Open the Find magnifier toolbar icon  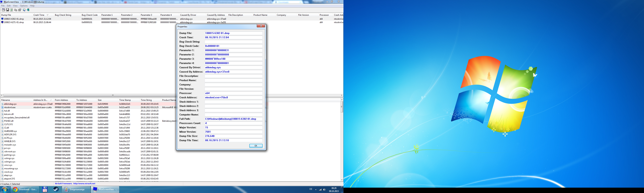coord(24,10)
